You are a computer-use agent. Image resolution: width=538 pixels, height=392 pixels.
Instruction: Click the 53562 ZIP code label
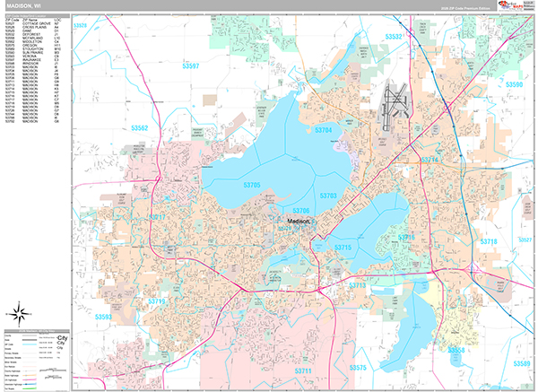click(139, 128)
